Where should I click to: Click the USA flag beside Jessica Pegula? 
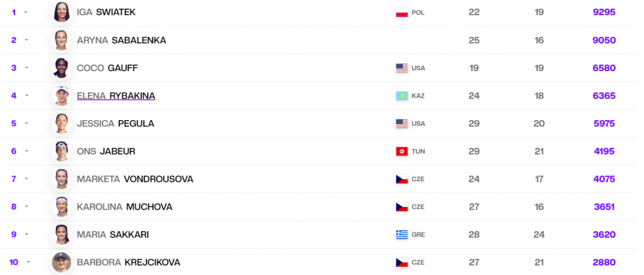click(402, 123)
